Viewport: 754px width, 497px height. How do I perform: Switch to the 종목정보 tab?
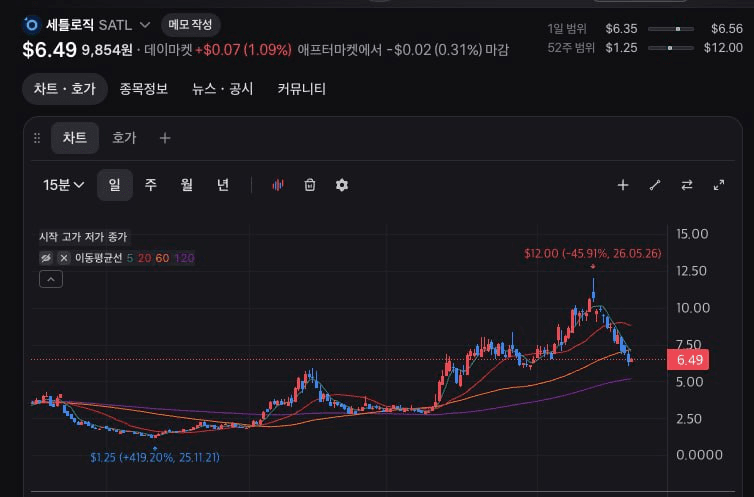[143, 89]
